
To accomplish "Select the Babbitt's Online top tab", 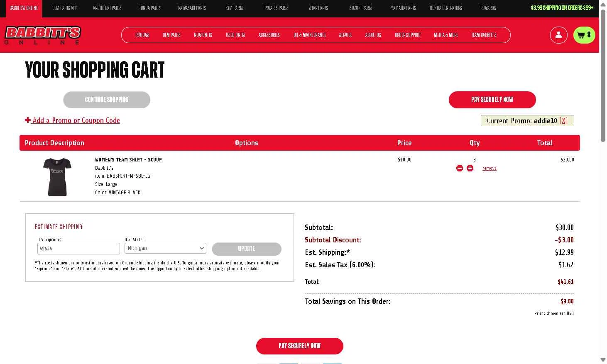I will coord(24,8).
